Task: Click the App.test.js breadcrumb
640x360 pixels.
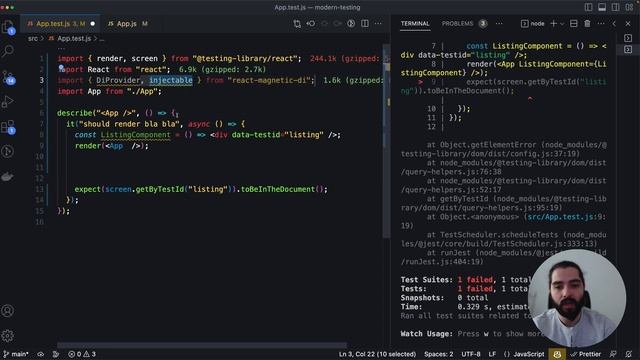Action: [x=74, y=38]
